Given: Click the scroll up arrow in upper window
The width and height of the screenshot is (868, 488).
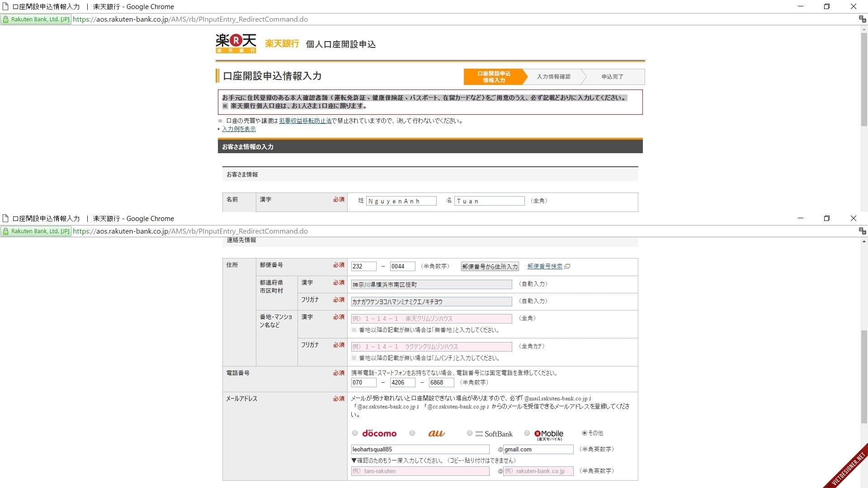Looking at the screenshot, I should (x=864, y=29).
